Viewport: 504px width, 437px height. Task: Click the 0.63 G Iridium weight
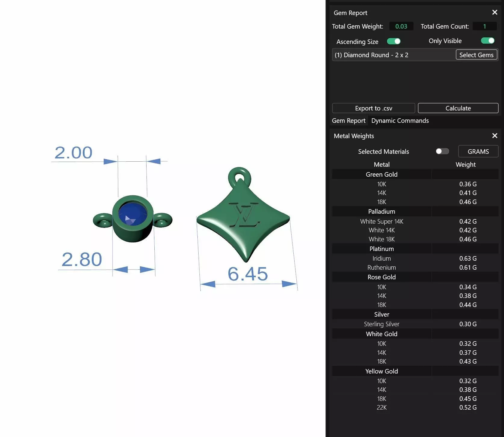tap(468, 258)
